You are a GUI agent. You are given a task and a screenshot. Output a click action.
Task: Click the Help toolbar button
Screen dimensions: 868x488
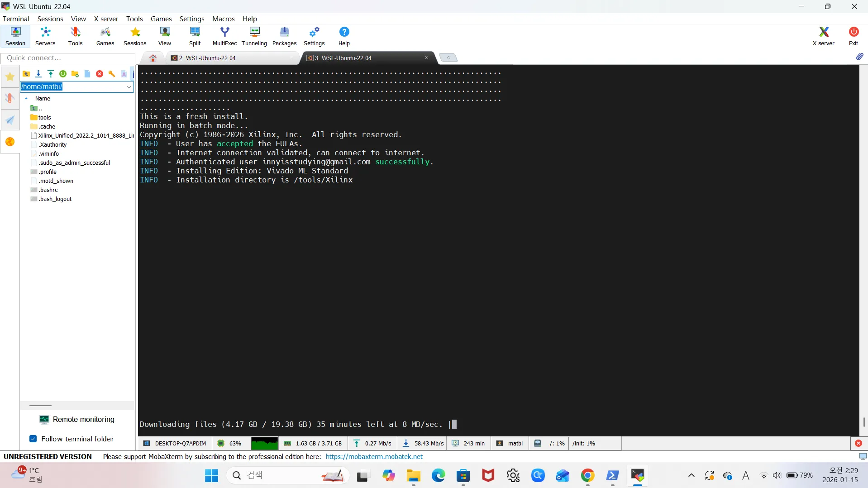coord(344,36)
